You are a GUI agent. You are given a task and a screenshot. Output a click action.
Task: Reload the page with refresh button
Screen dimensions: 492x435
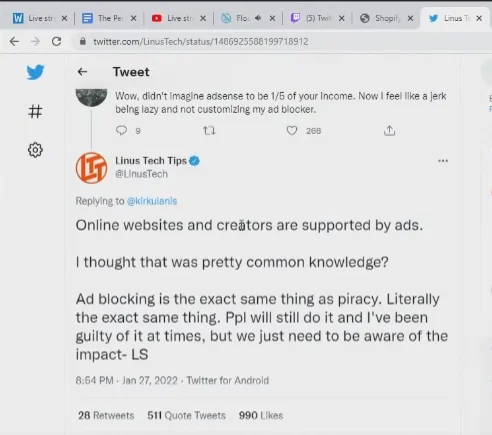coord(56,41)
